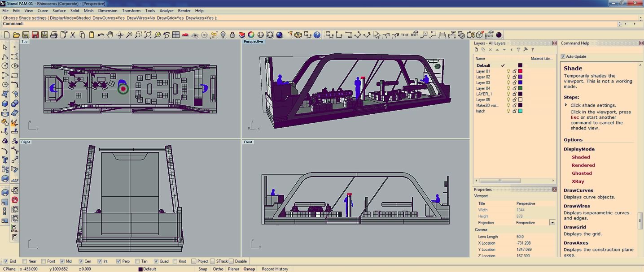Open the Projection dropdown in Properties
The height and width of the screenshot is (272, 644).
(552, 223)
